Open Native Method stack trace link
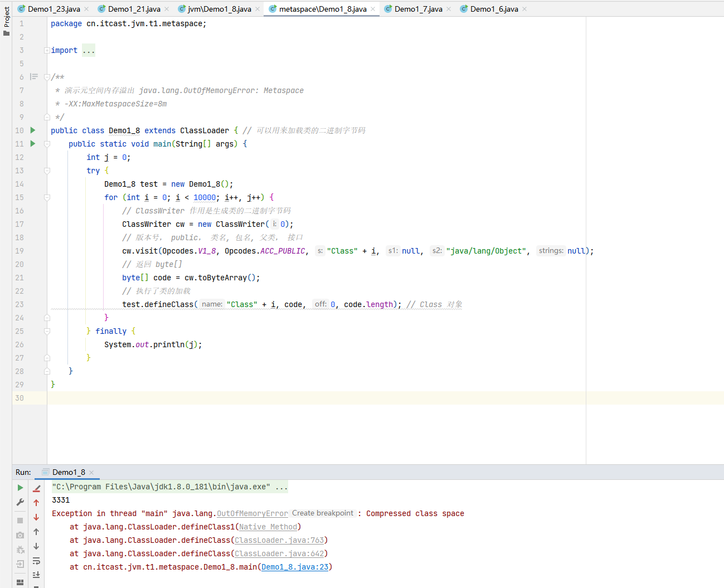Screen dimensions: 724x588 [268, 527]
